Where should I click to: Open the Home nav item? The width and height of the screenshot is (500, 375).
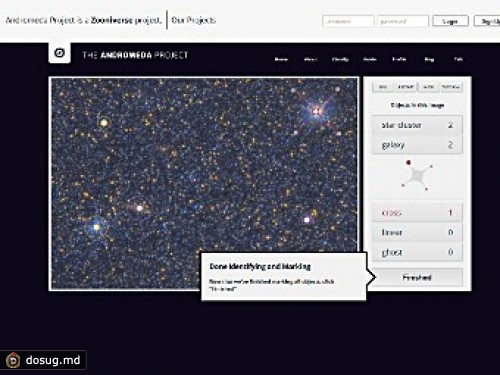(x=281, y=59)
